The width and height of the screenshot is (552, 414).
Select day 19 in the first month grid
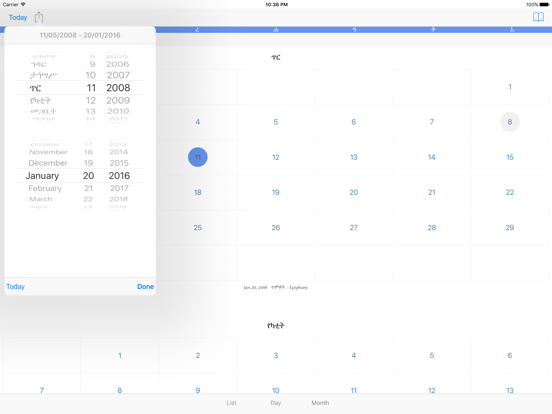[x=276, y=192]
